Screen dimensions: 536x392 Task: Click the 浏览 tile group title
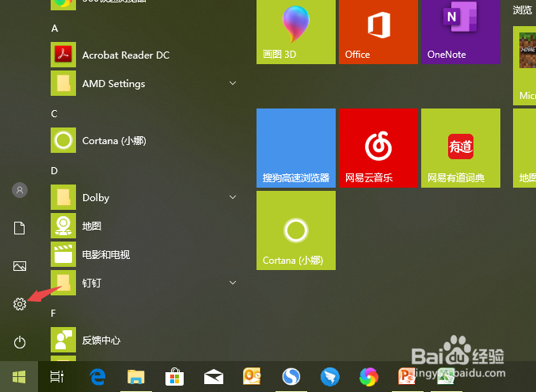click(x=523, y=10)
